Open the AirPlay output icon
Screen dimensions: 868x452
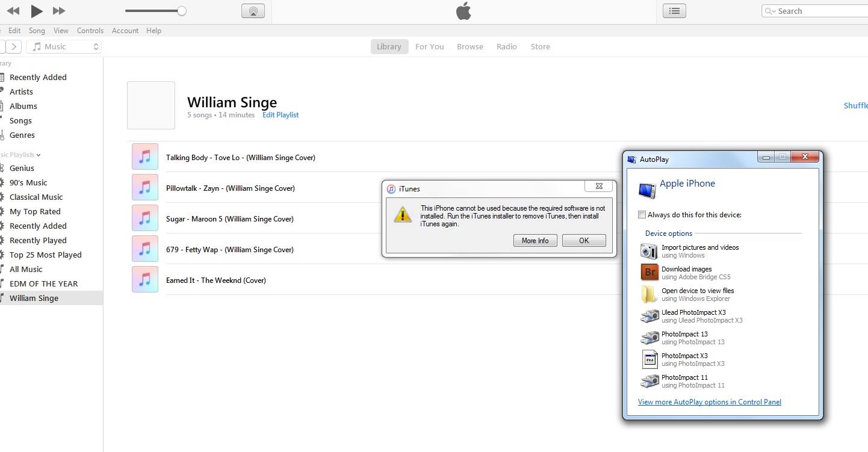(253, 11)
